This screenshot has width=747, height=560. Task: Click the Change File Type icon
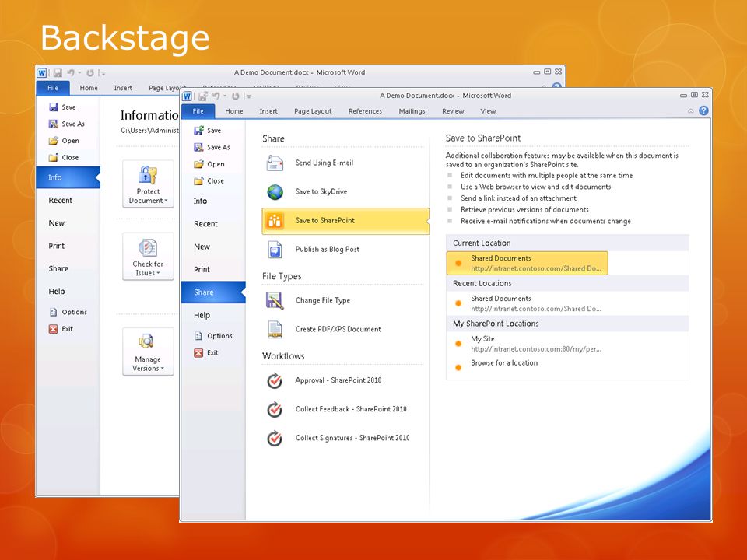(x=275, y=300)
